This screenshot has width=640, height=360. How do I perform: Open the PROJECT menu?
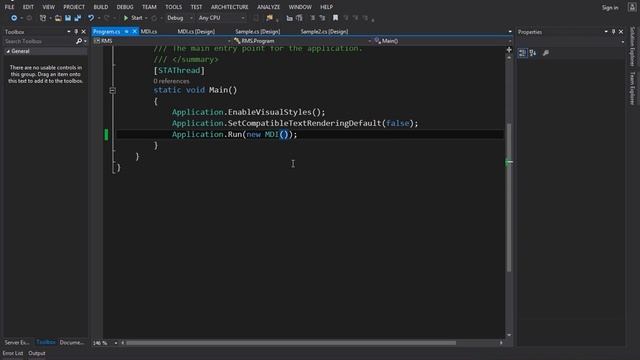(74, 7)
